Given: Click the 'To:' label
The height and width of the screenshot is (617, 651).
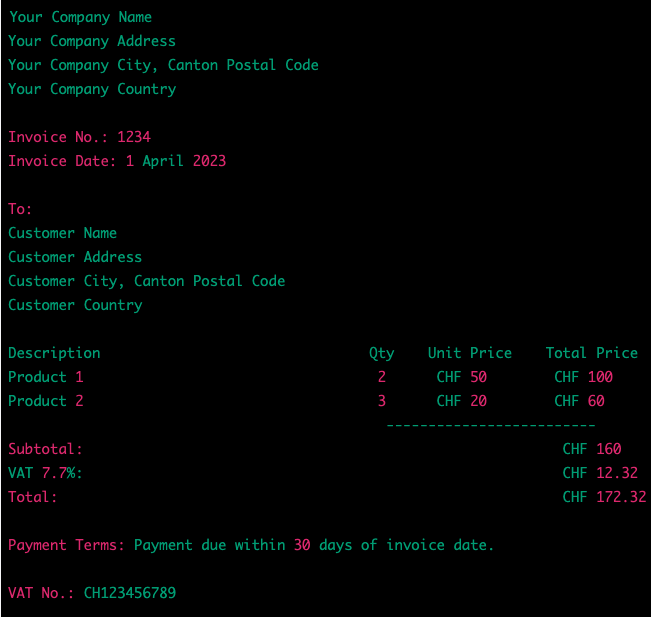Looking at the screenshot, I should coord(21,209).
